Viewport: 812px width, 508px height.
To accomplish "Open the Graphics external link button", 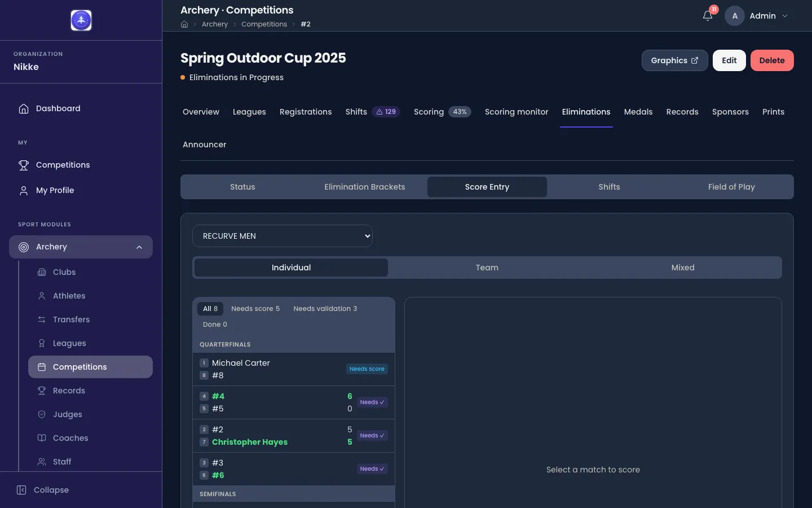I will (675, 60).
